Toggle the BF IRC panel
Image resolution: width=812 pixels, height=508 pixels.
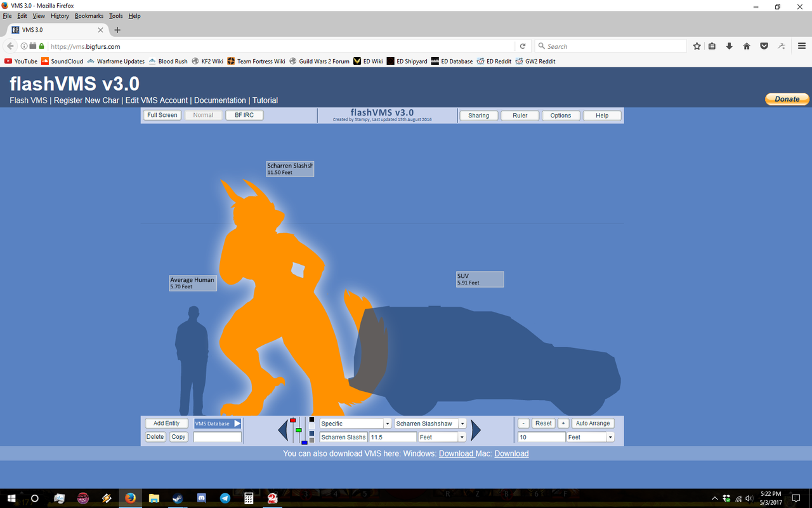pyautogui.click(x=244, y=115)
